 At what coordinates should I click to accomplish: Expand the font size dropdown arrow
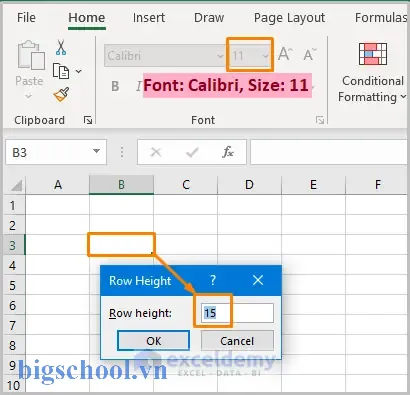click(x=265, y=56)
